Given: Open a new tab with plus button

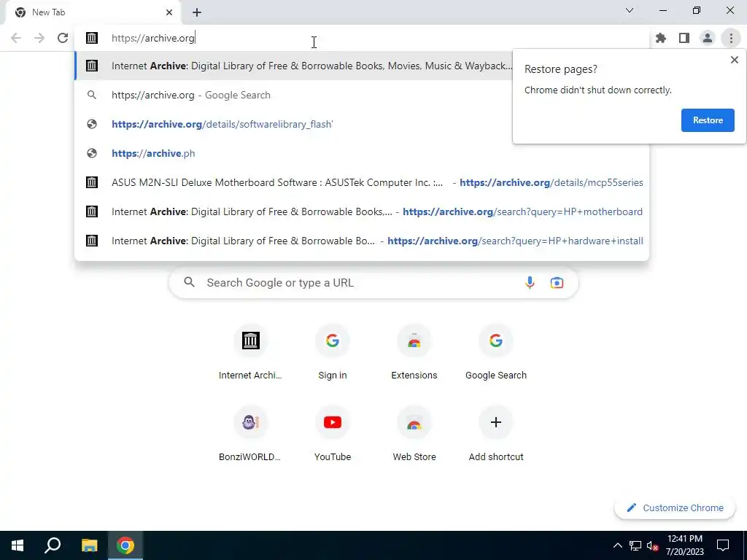Looking at the screenshot, I should coord(197,12).
